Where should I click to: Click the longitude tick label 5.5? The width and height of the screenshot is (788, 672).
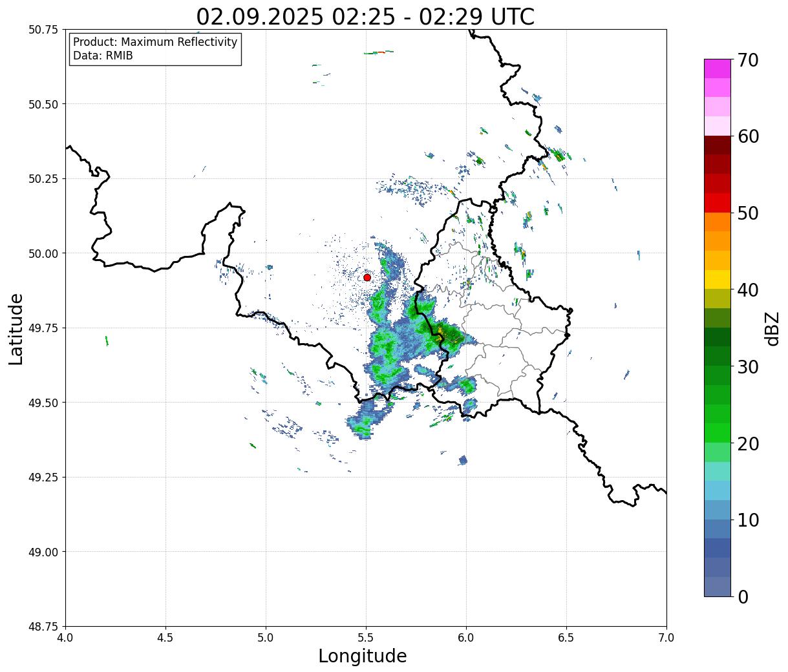(367, 638)
